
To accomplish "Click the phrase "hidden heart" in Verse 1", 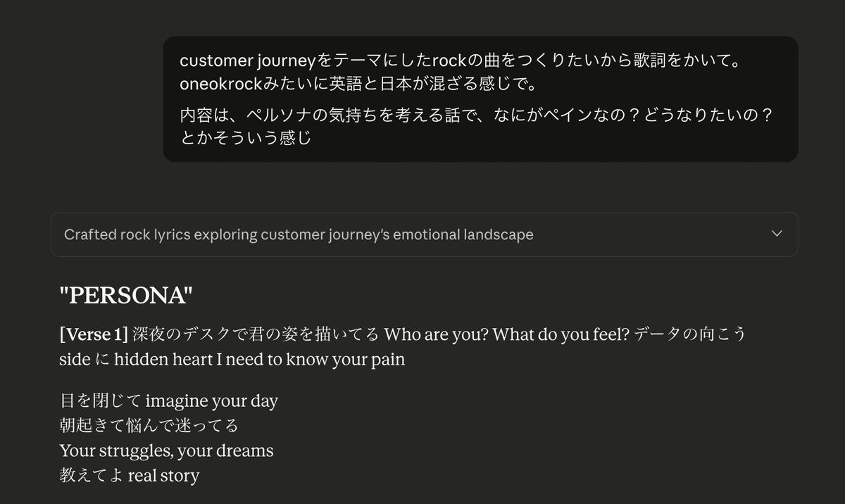I will [x=155, y=359].
